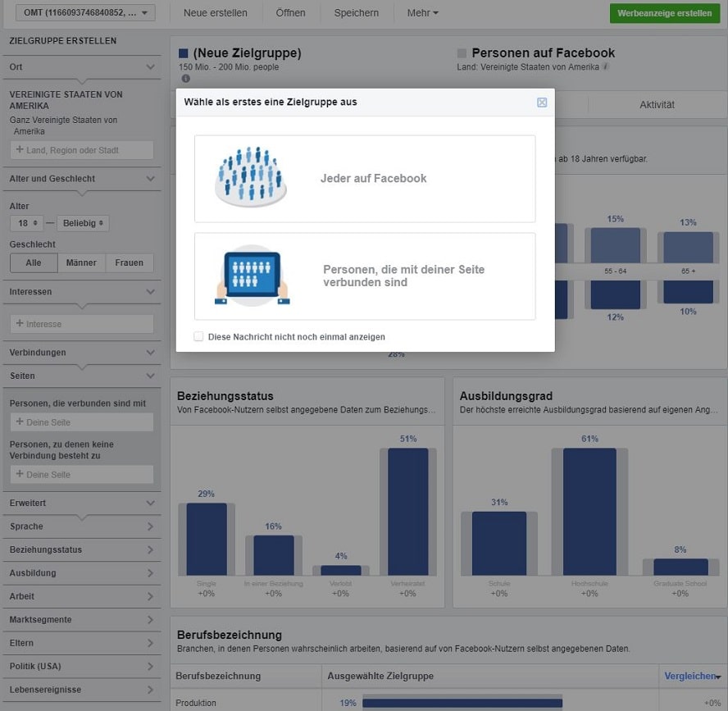Click the 65+ age group upper bar
This screenshot has width=728, height=711.
click(x=688, y=247)
